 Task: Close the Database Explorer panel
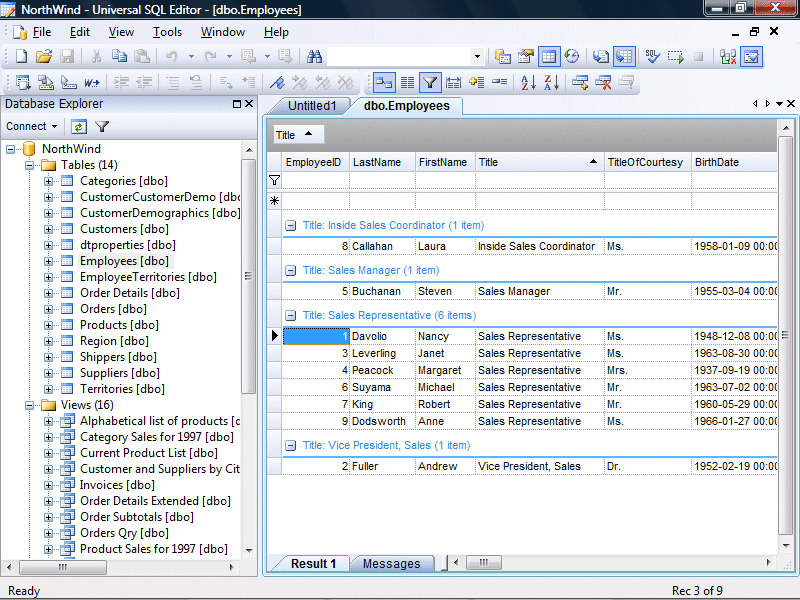[249, 104]
